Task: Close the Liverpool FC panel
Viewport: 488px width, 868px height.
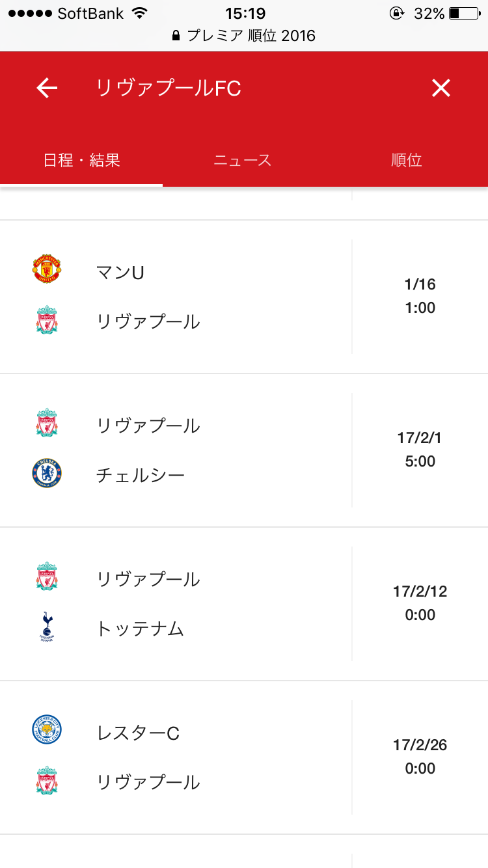Action: (441, 88)
